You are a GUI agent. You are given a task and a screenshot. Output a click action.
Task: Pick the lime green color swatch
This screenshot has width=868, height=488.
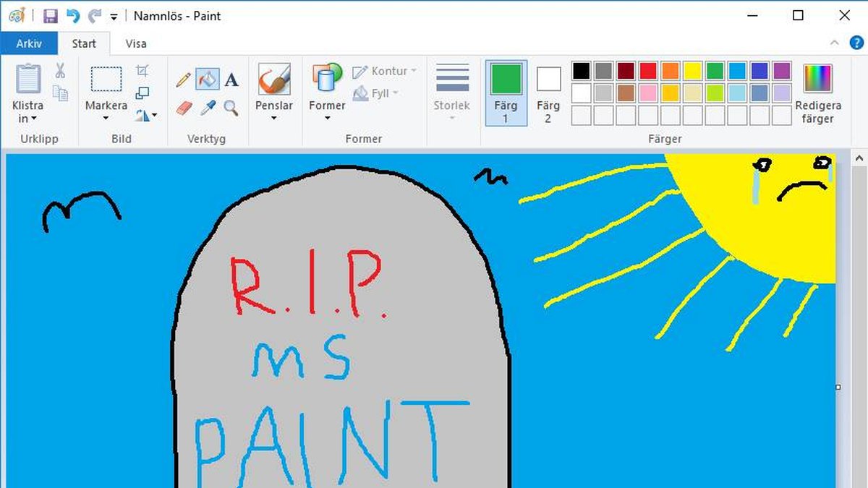coord(715,93)
